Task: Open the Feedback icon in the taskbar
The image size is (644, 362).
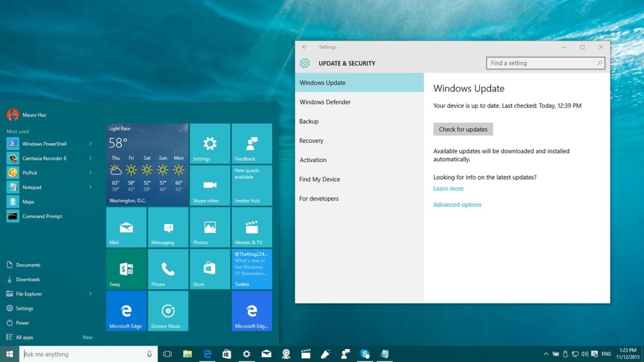Action: coord(345,354)
